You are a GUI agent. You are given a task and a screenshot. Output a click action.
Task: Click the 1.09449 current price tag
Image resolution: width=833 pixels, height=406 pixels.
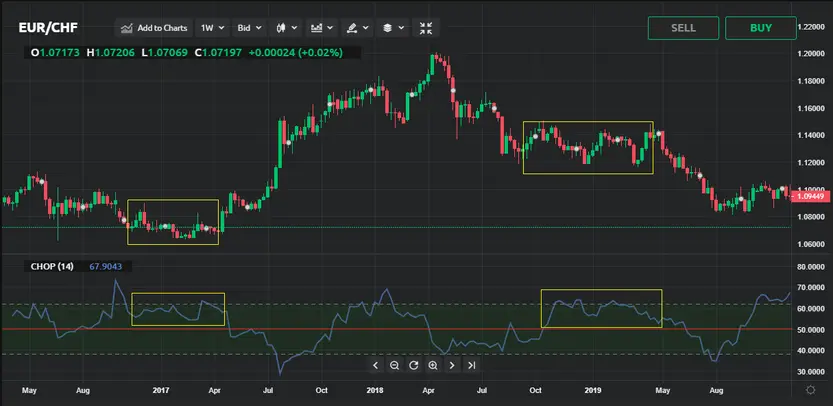(812, 195)
